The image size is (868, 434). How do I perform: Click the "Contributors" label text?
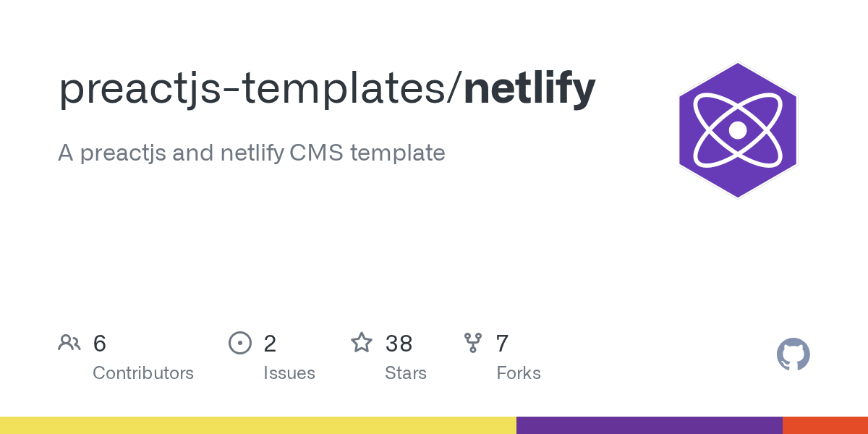pyautogui.click(x=143, y=373)
